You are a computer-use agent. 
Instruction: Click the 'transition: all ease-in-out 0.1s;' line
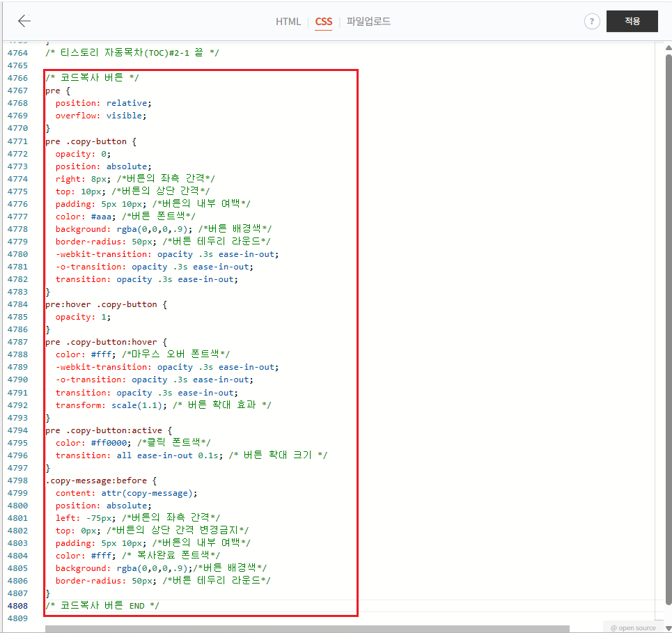pyautogui.click(x=191, y=455)
